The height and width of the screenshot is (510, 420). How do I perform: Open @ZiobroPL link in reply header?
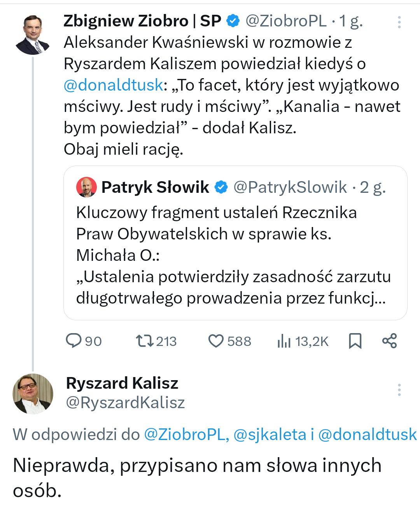tap(186, 434)
